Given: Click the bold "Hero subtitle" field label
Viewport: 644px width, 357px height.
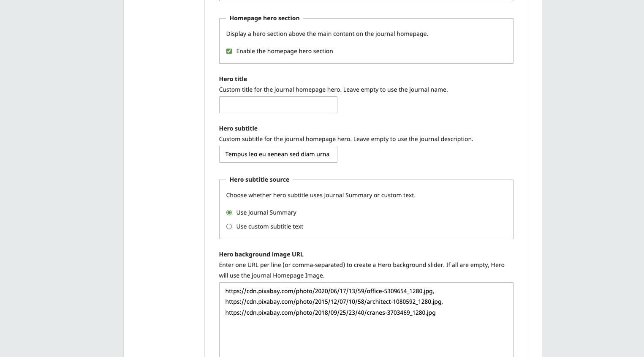Looking at the screenshot, I should click(238, 128).
